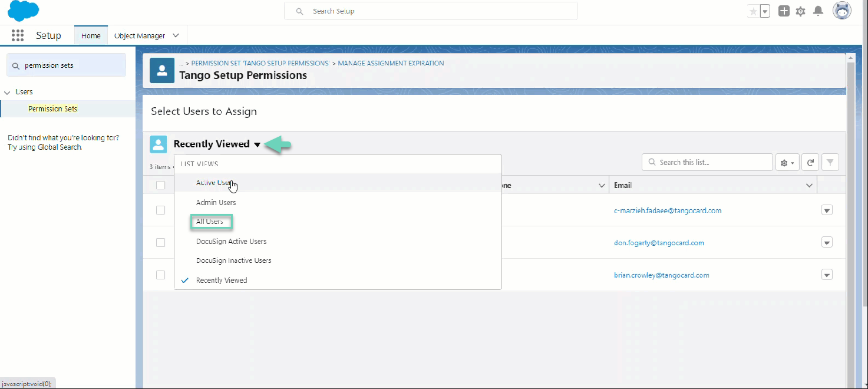This screenshot has height=389, width=868.
Task: Check the don.fogarty row checkbox
Action: point(160,242)
